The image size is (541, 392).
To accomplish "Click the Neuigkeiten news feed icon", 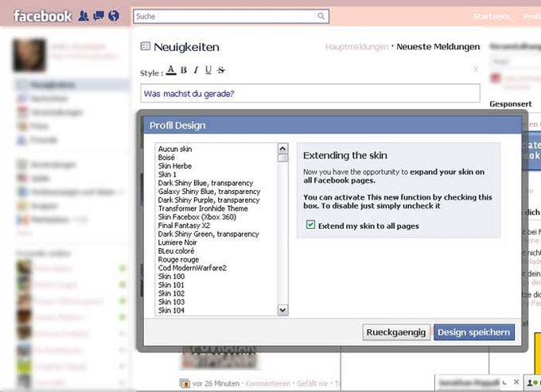I will tap(146, 46).
